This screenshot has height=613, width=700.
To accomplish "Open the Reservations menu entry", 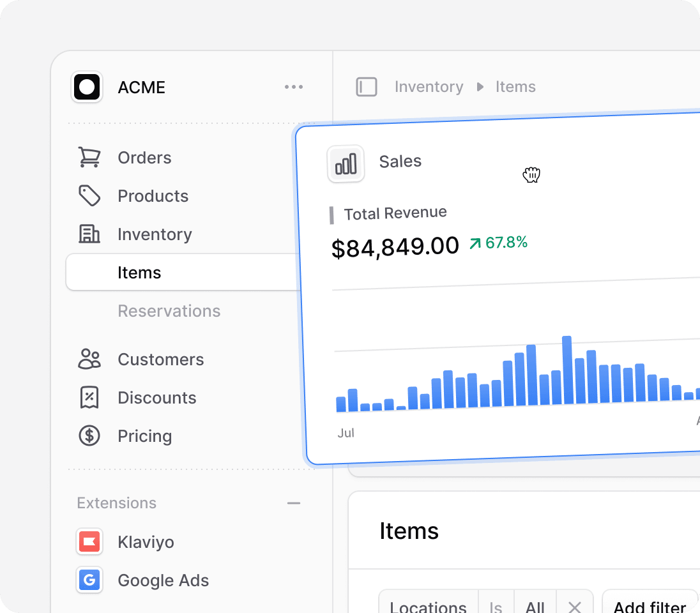I will point(169,311).
